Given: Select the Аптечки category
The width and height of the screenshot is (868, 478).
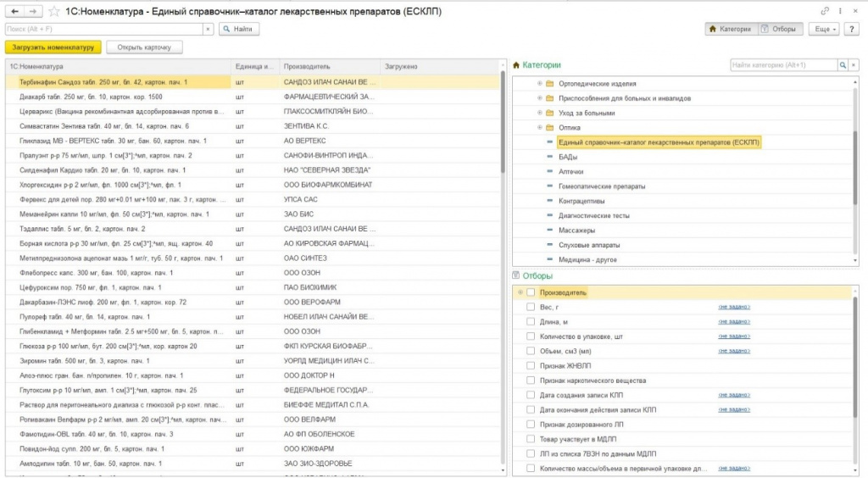Looking at the screenshot, I should (x=570, y=171).
